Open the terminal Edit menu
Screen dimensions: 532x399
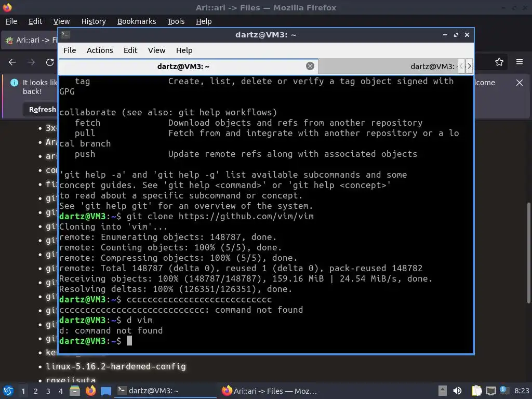pos(130,50)
